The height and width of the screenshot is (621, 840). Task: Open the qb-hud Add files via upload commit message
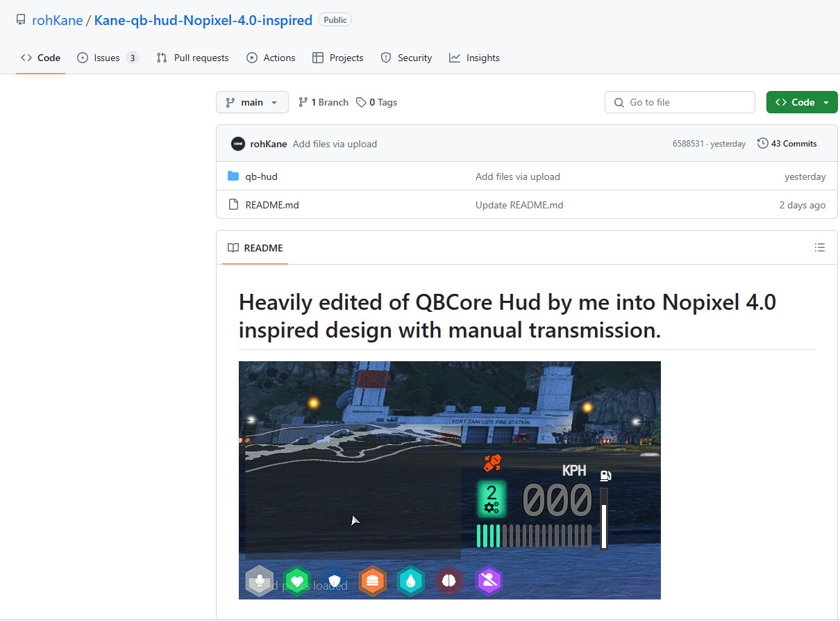click(x=518, y=176)
